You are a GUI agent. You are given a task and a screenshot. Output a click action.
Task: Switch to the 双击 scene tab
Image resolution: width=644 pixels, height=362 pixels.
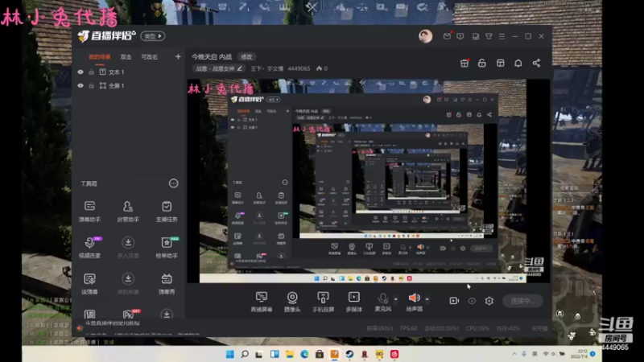click(126, 57)
